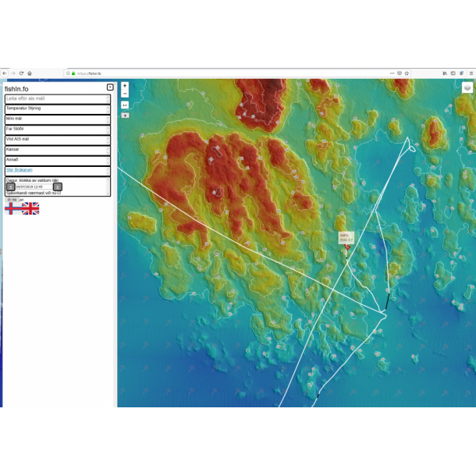This screenshot has height=476, width=476.
Task: Click the red vessel marker on map
Action: [x=347, y=247]
